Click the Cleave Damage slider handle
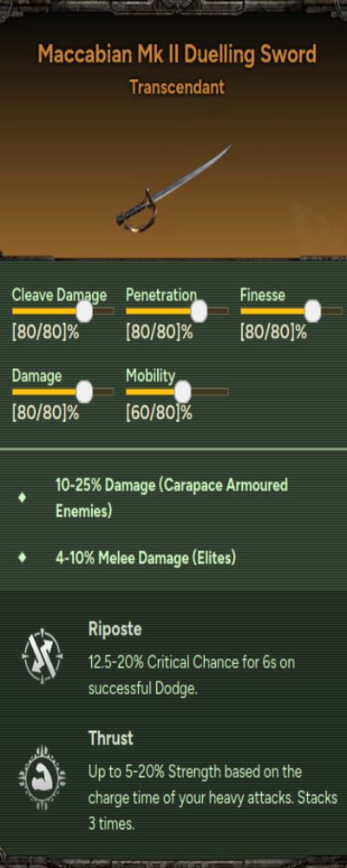The image size is (347, 868). [x=84, y=311]
